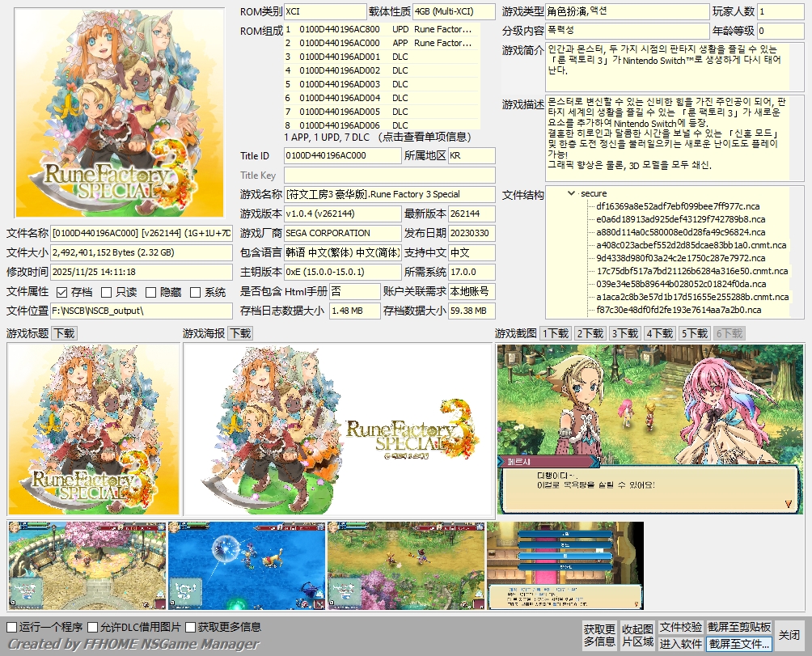This screenshot has width=812, height=656.
Task: Click the 收起图片区域 button
Action: point(637,635)
